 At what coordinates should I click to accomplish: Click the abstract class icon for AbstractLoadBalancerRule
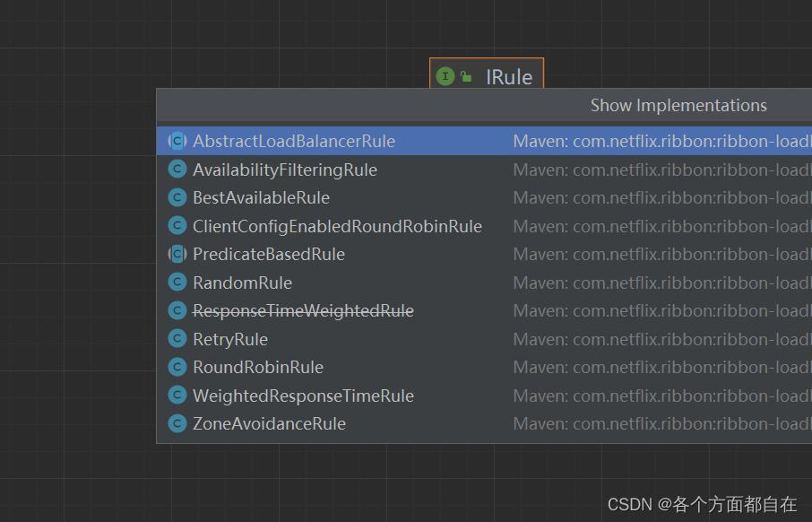pyautogui.click(x=177, y=141)
